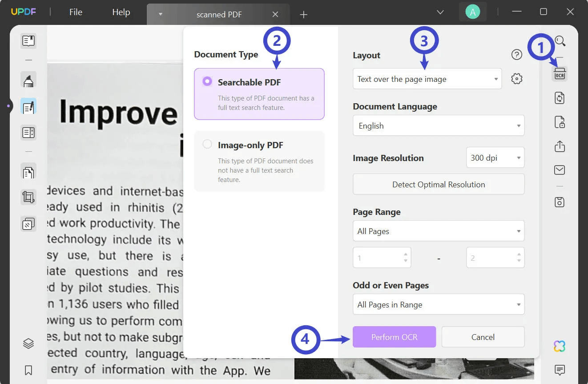This screenshot has height=384, width=588.
Task: Click the Share/export upload icon
Action: [560, 146]
